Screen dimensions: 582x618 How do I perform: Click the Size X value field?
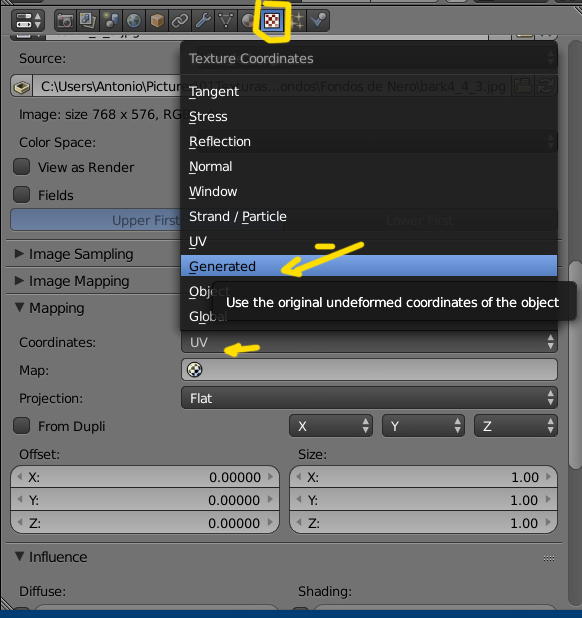pos(423,477)
